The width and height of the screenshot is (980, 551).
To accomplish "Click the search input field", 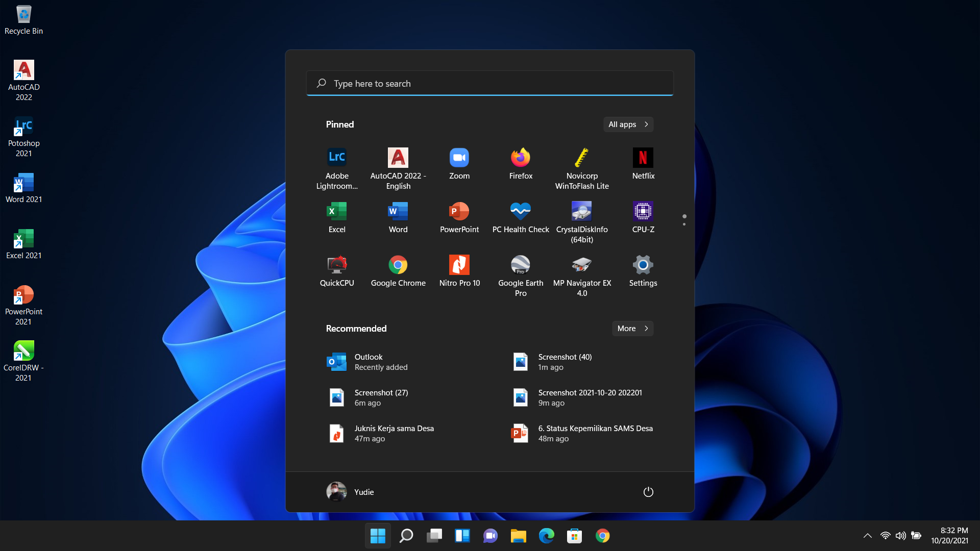I will [489, 83].
